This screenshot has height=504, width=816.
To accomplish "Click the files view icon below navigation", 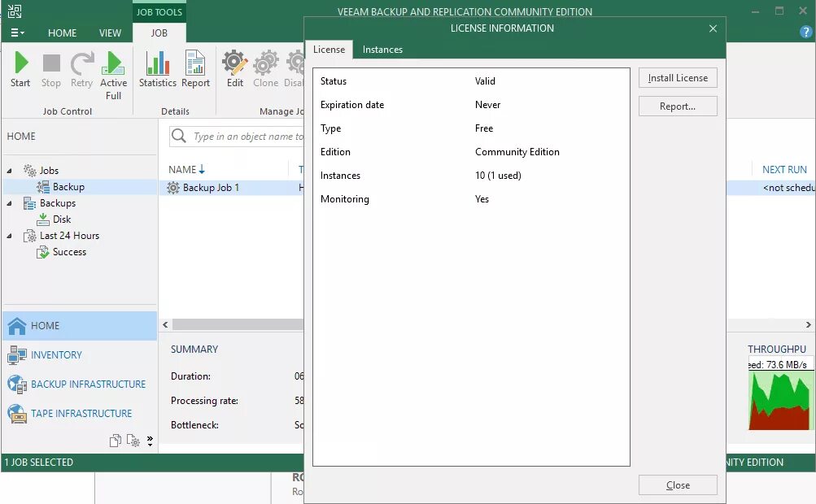I will (x=116, y=441).
